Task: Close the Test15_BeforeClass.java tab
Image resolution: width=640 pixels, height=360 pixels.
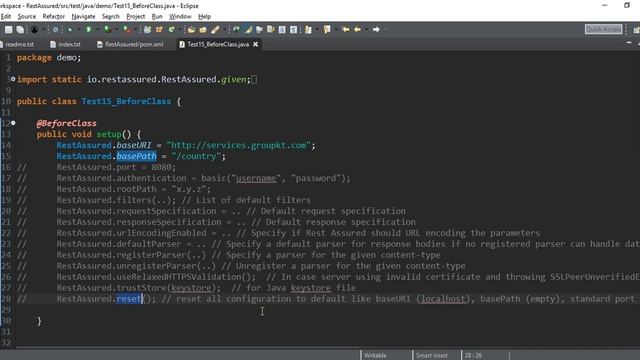Action: [x=256, y=44]
